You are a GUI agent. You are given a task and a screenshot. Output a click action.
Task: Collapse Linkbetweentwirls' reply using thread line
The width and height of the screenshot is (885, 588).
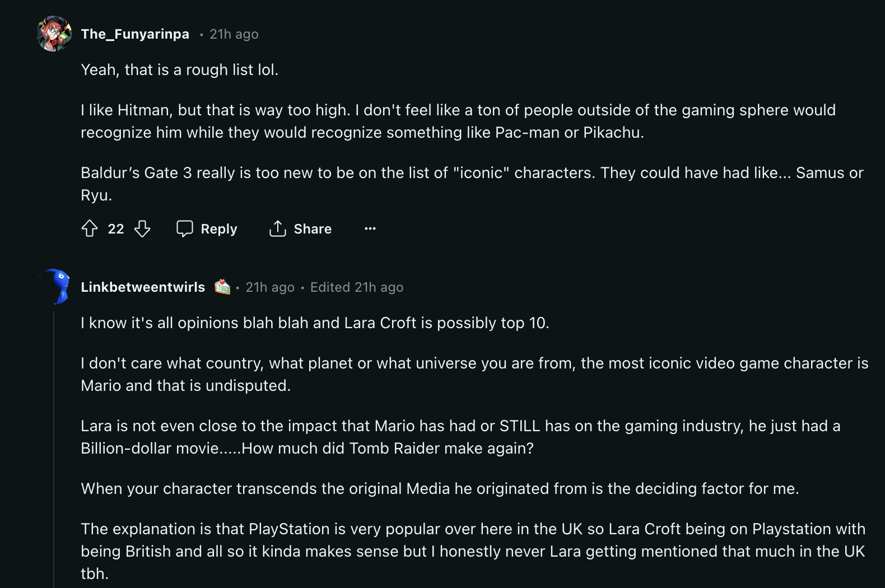point(54,448)
